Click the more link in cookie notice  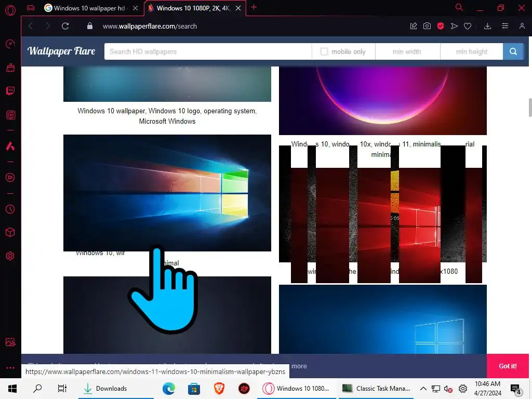click(x=299, y=366)
